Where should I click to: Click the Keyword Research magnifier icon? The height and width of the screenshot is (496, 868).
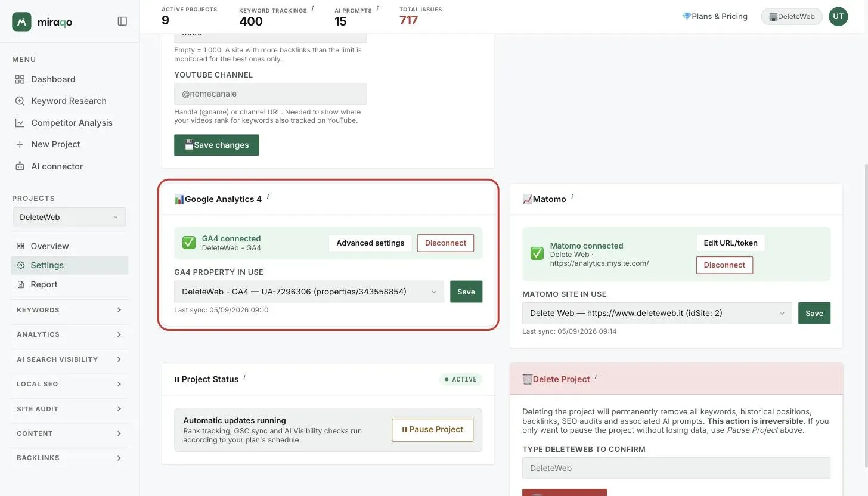(20, 101)
